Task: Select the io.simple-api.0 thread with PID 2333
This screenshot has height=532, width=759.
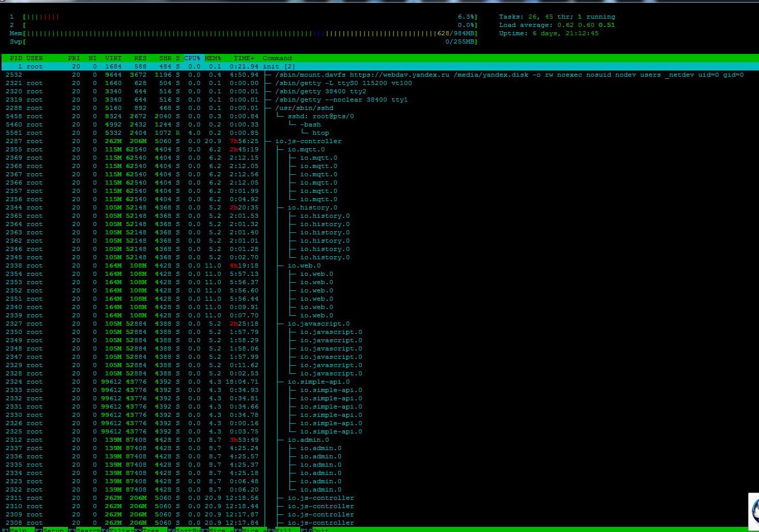Action: click(379, 390)
